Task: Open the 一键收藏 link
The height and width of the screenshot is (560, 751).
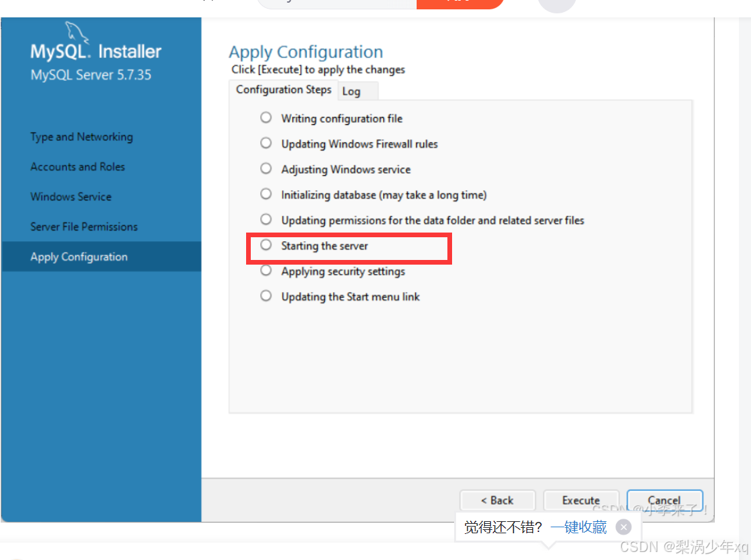Action: (579, 527)
